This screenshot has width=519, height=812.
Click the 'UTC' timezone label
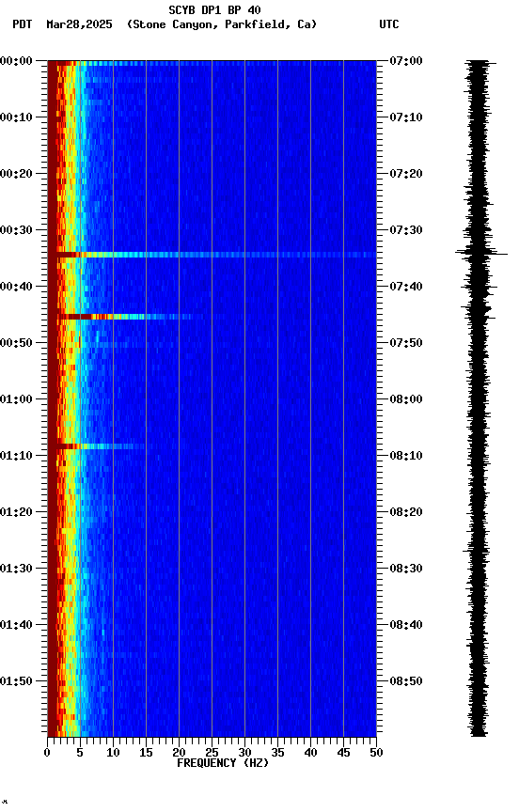389,24
